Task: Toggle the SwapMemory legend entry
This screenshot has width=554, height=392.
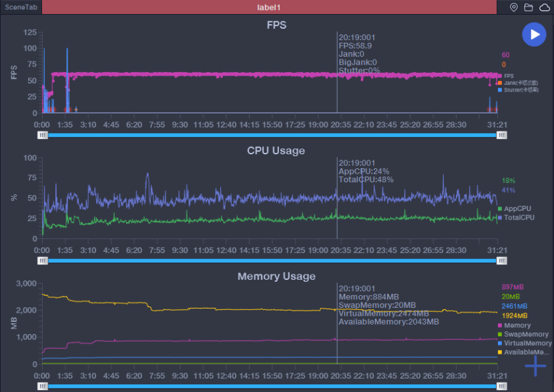Action: coord(525,335)
